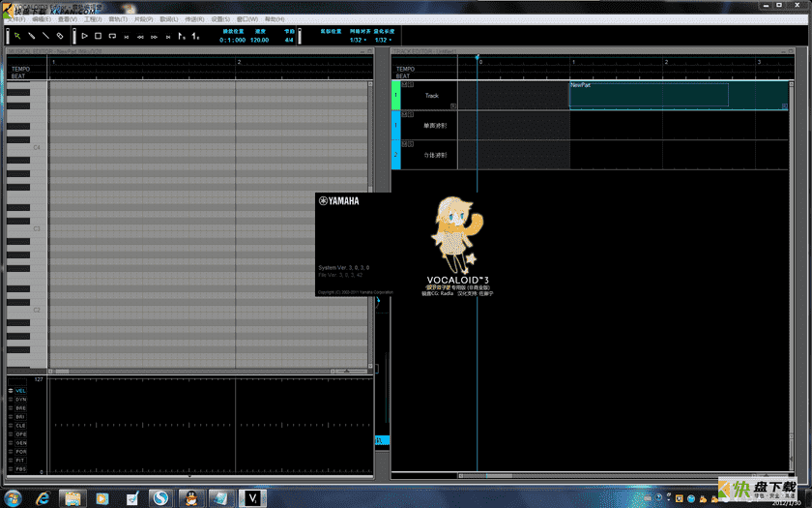Screen dimensions: 812x508
Task: Open the 工程(J) menu
Action: 93,19
